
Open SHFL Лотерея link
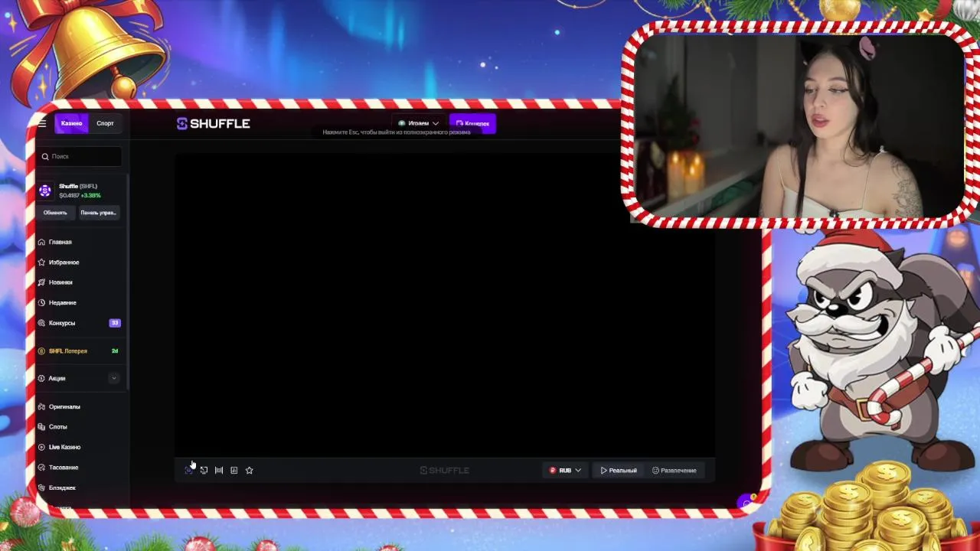coord(68,351)
